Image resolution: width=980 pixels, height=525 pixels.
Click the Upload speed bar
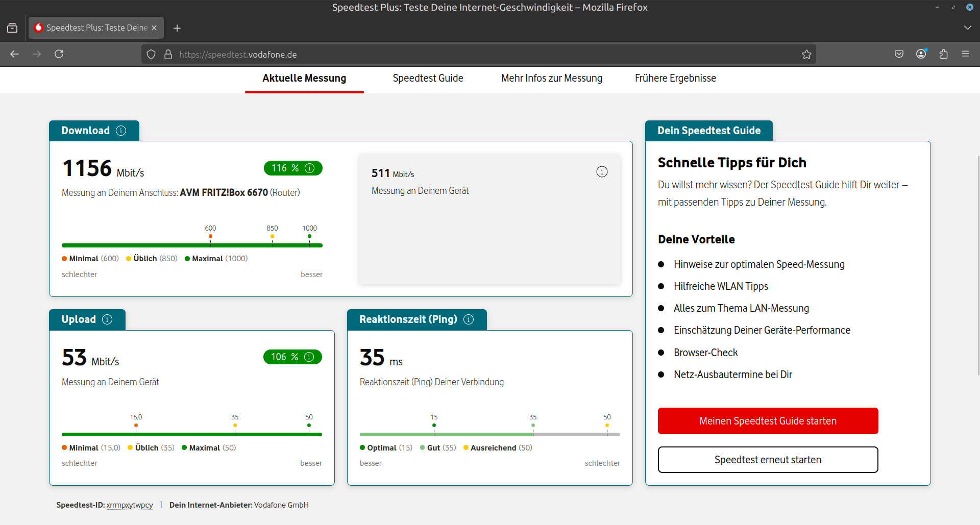(192, 435)
